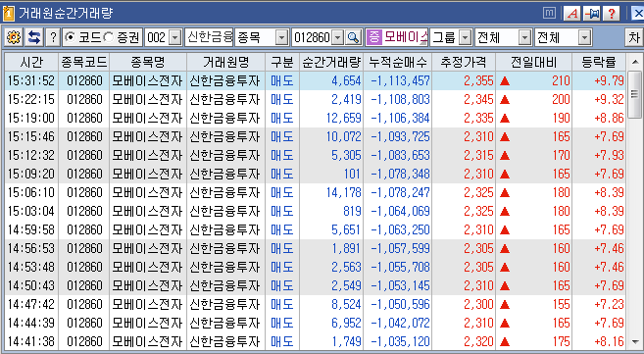Image resolution: width=644 pixels, height=354 pixels.
Task: Open help via red question mark in title bar
Action: tap(612, 13)
